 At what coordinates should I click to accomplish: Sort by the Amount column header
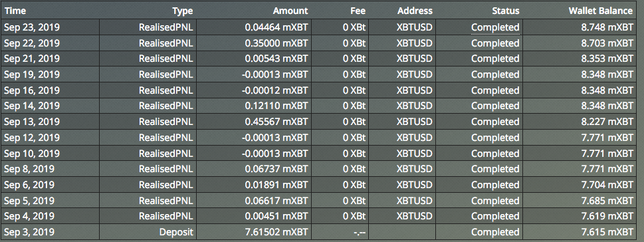point(290,11)
